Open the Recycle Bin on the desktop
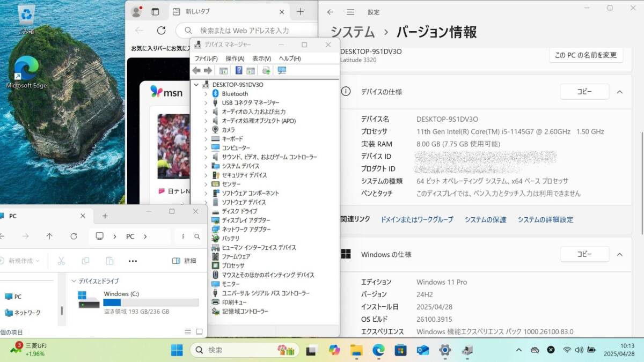This screenshot has height=362, width=644. (x=26, y=19)
